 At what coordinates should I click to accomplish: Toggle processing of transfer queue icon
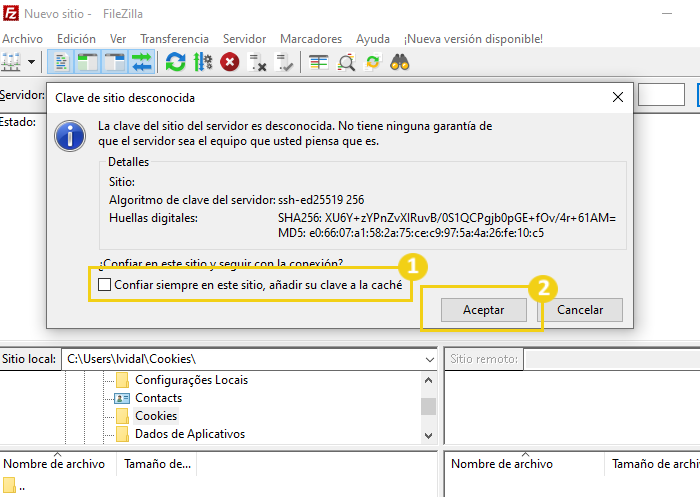[203, 62]
